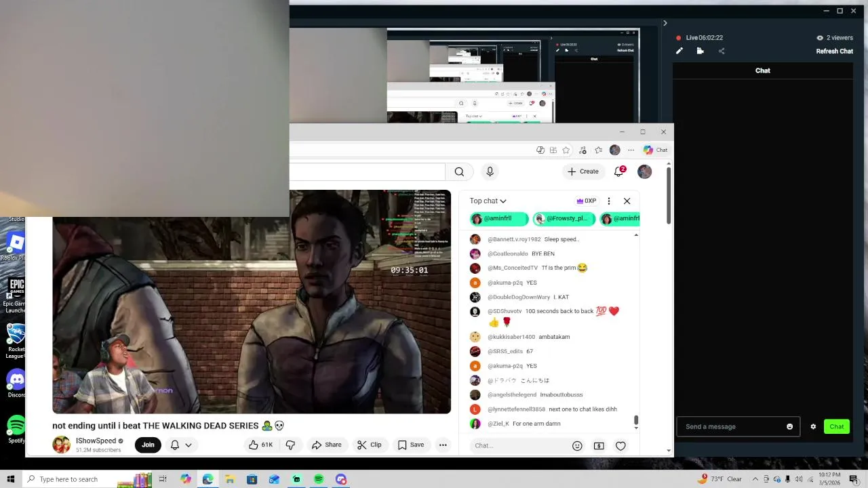Click the Share button under video
868x488 pixels.
(326, 445)
